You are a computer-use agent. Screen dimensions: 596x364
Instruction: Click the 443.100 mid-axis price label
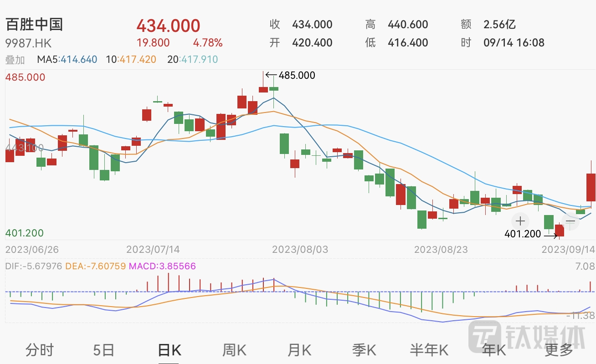pyautogui.click(x=24, y=148)
